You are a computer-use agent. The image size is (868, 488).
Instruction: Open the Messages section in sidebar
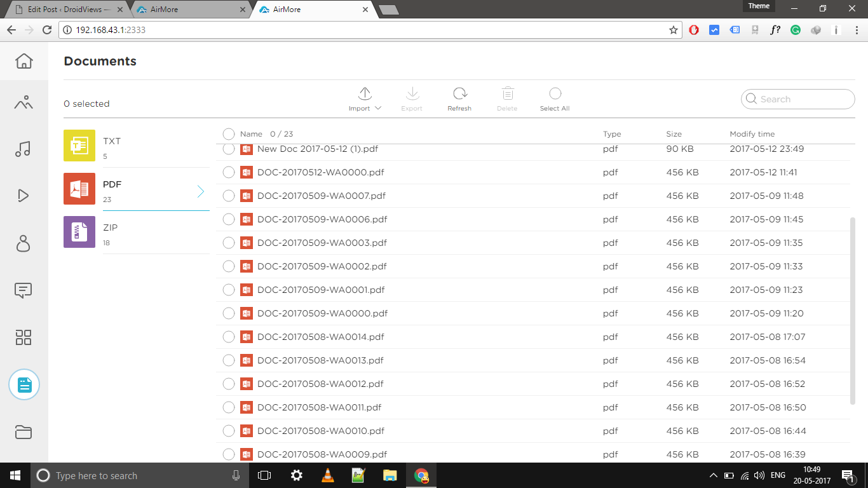click(x=23, y=290)
